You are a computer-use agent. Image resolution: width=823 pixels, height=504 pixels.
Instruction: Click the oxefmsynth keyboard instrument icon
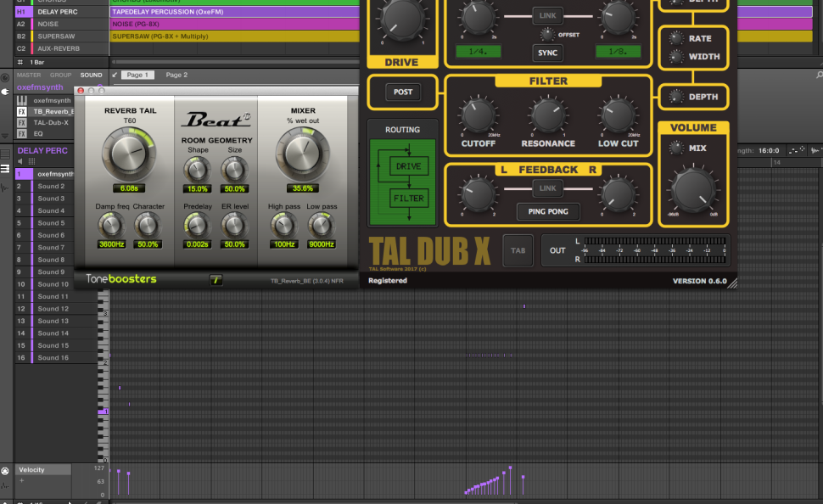point(21,100)
